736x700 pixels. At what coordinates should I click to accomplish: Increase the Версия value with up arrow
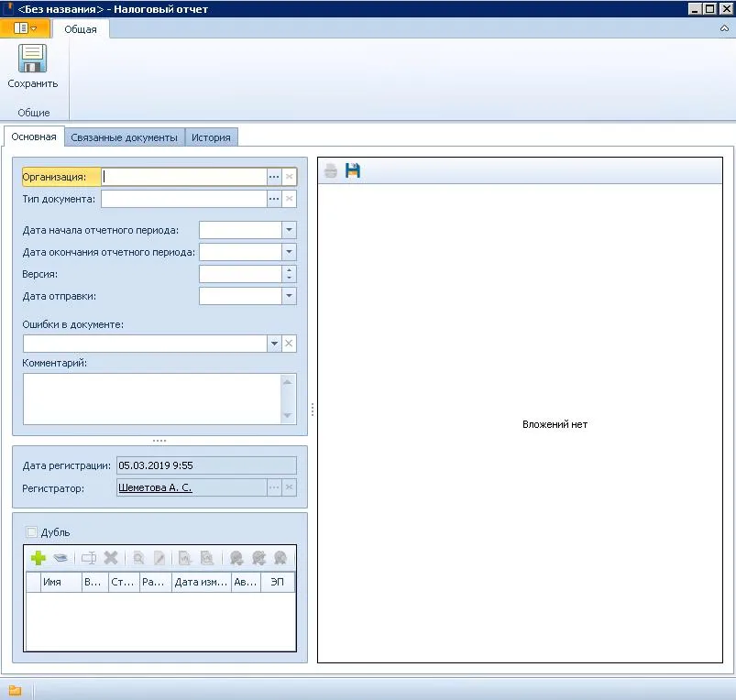tap(289, 270)
